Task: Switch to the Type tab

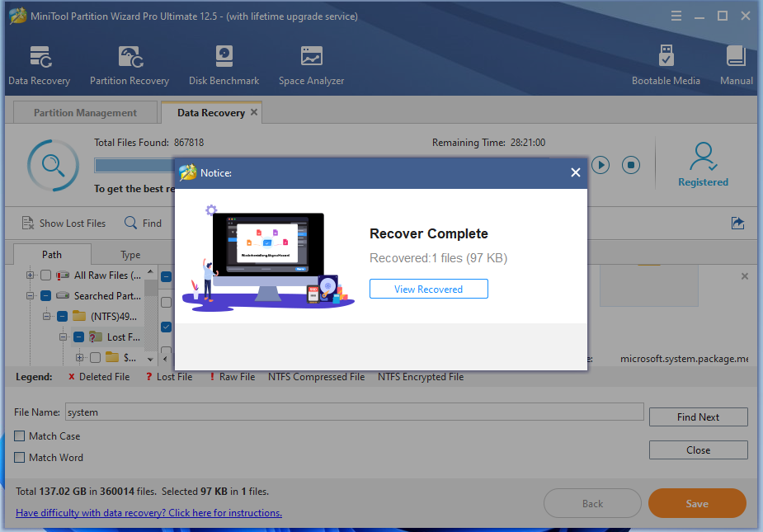Action: point(130,255)
